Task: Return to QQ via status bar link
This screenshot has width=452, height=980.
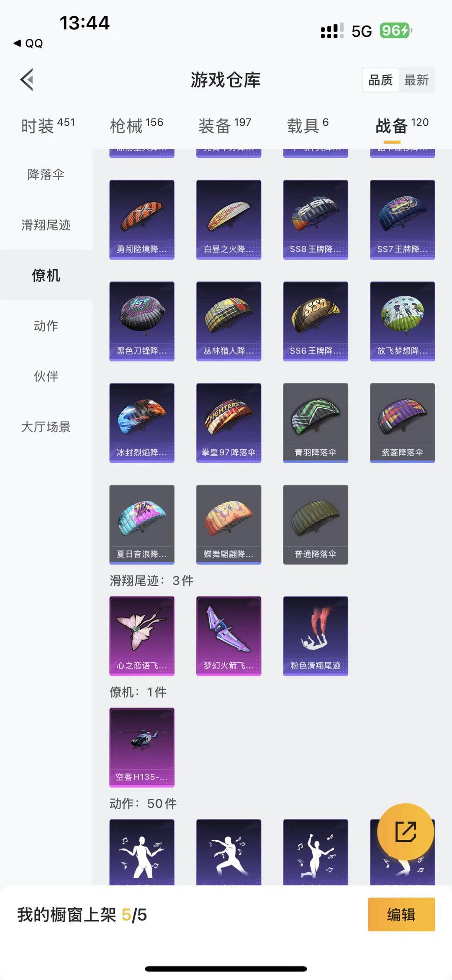Action: (28, 43)
